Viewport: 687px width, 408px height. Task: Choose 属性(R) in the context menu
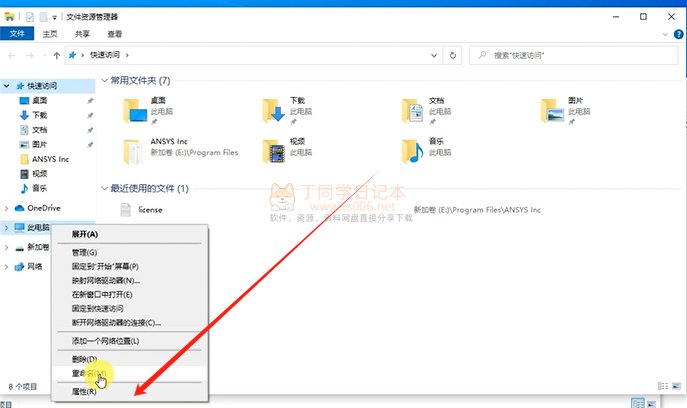pyautogui.click(x=130, y=391)
